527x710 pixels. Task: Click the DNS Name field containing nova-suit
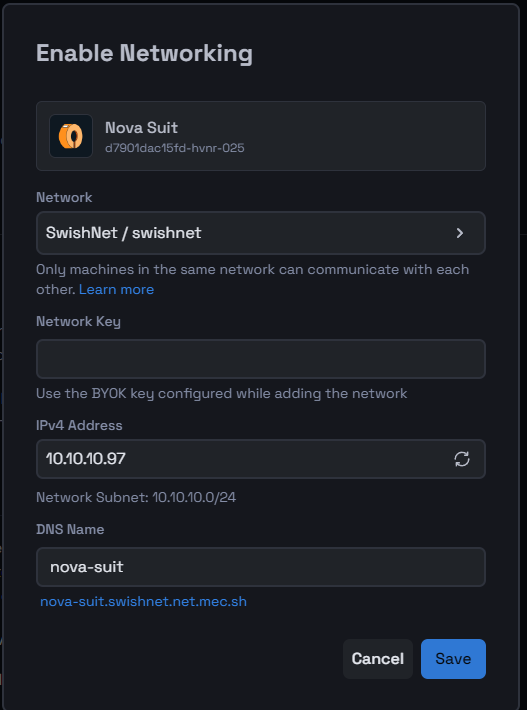click(x=261, y=567)
